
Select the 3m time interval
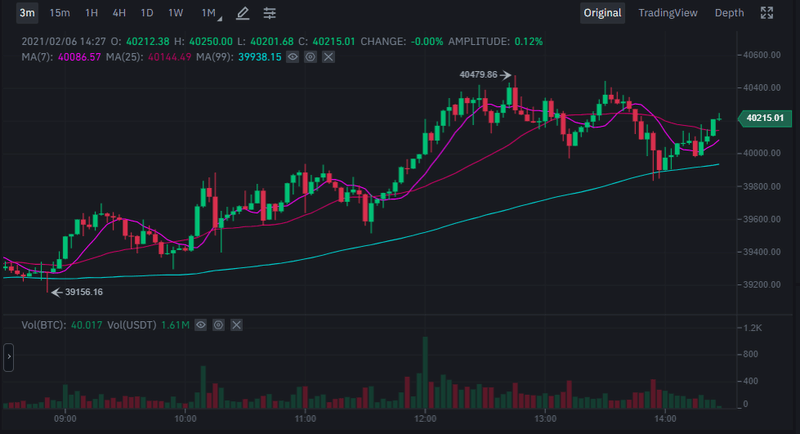(27, 13)
